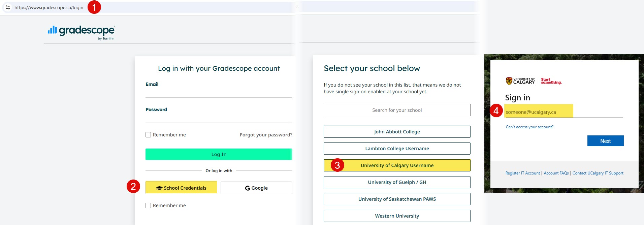
Task: Check Remember me below School Credentials
Action: 148,205
